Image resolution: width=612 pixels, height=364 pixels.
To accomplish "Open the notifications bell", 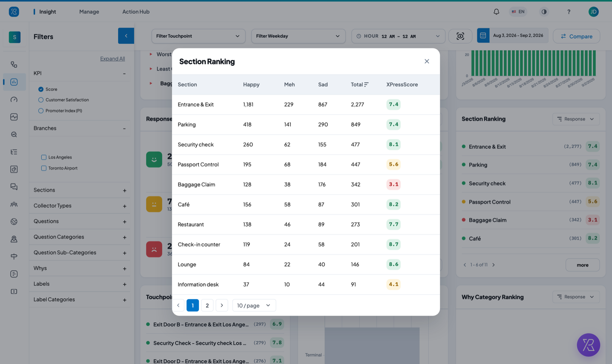I will pyautogui.click(x=496, y=12).
